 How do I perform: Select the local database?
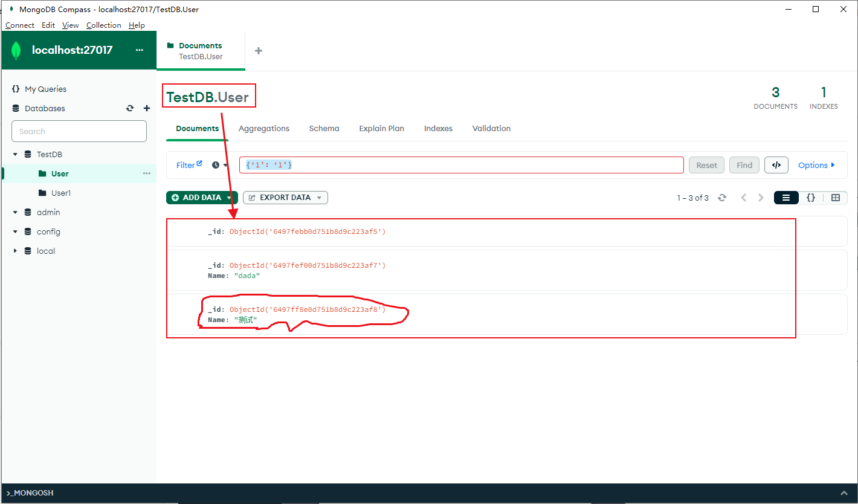[46, 251]
